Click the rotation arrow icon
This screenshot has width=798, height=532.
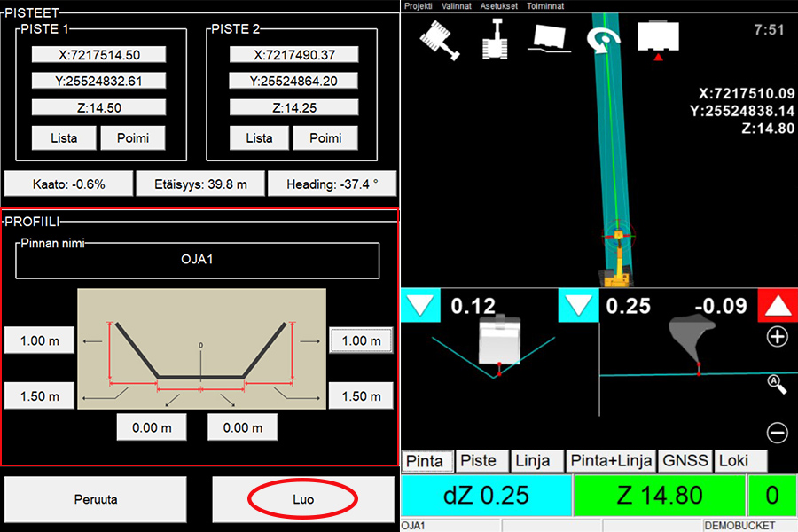(604, 38)
